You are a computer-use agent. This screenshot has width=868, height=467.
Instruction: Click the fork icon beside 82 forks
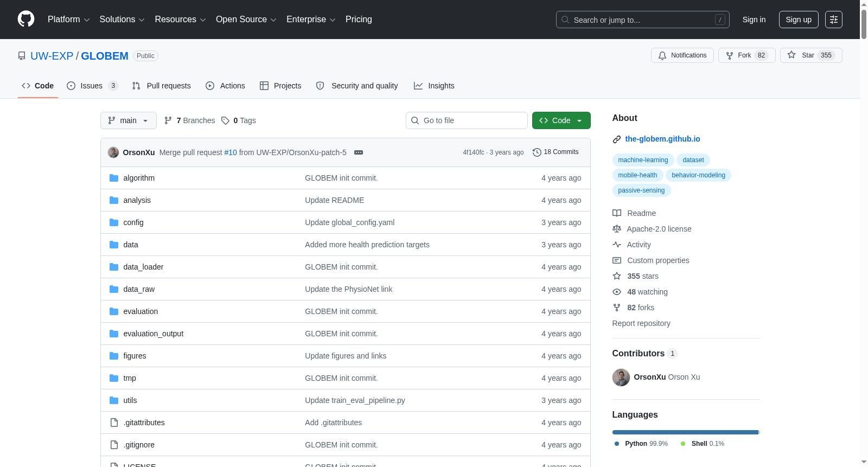[617, 308]
